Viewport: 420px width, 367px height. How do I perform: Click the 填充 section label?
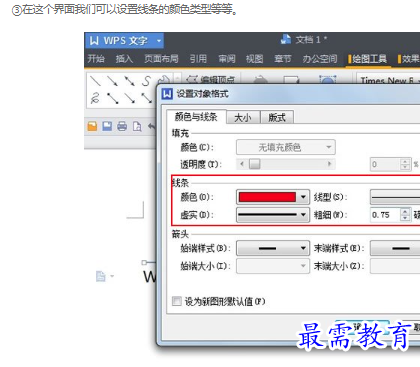click(x=180, y=133)
